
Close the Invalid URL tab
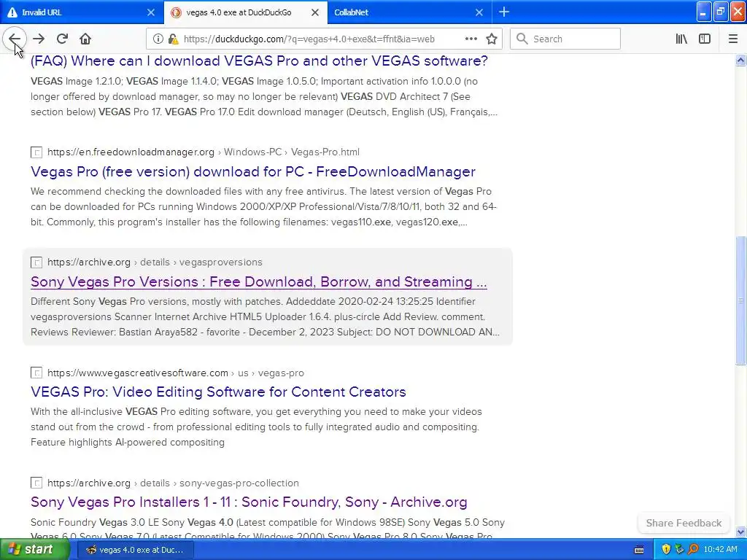point(151,12)
